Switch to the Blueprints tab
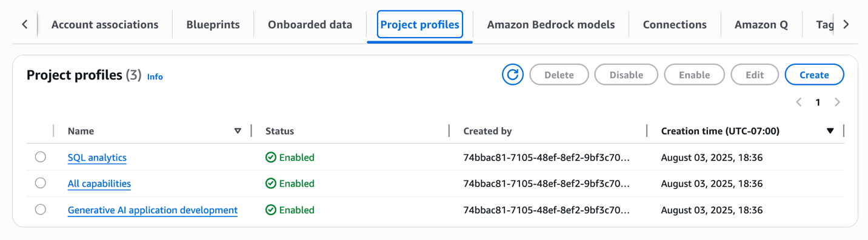 pos(213,25)
